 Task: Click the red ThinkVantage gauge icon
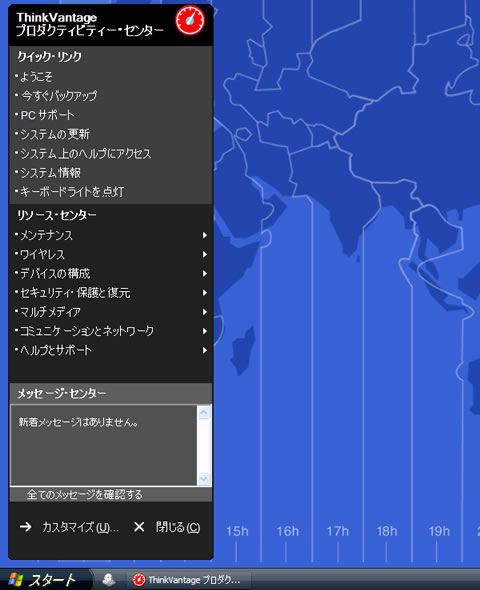[x=190, y=20]
